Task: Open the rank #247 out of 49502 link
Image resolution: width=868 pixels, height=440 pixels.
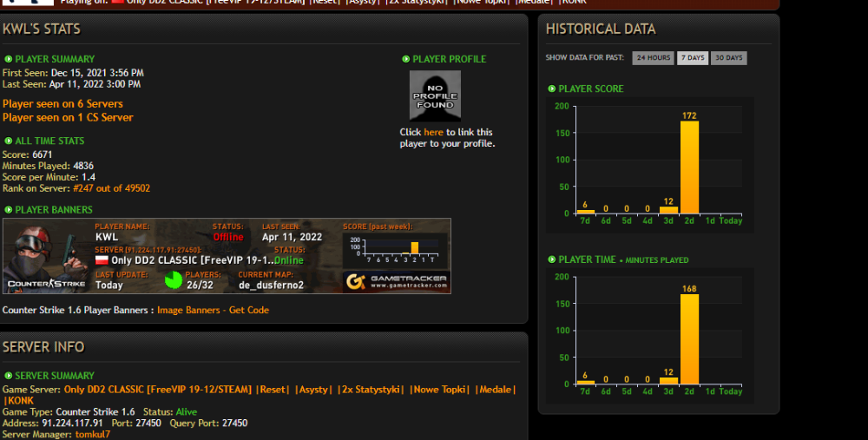Action: (x=111, y=188)
